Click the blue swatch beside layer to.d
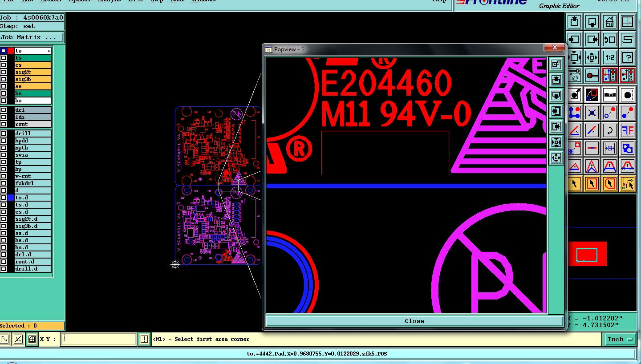The width and height of the screenshot is (641, 364). (11, 198)
